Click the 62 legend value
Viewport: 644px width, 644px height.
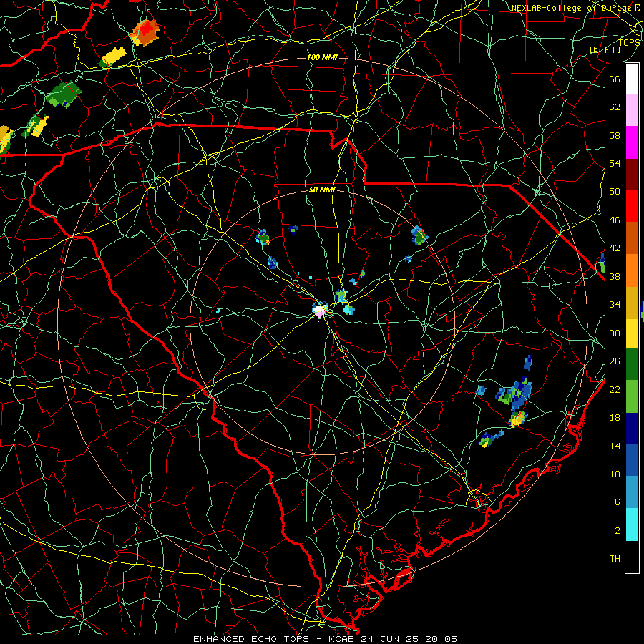click(x=615, y=107)
